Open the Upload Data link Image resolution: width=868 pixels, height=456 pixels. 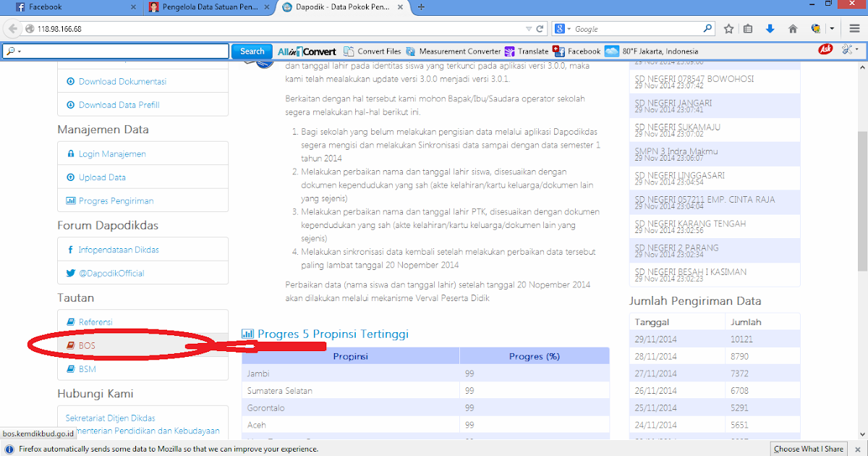102,177
